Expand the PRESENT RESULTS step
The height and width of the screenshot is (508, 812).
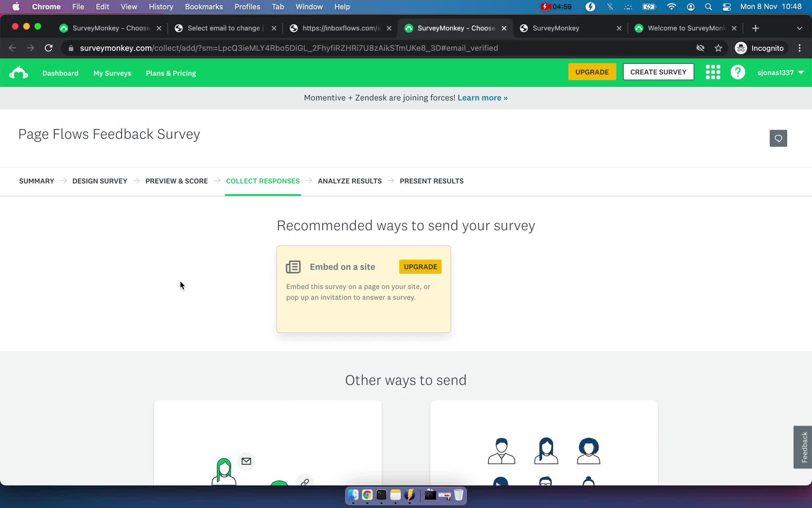click(431, 181)
